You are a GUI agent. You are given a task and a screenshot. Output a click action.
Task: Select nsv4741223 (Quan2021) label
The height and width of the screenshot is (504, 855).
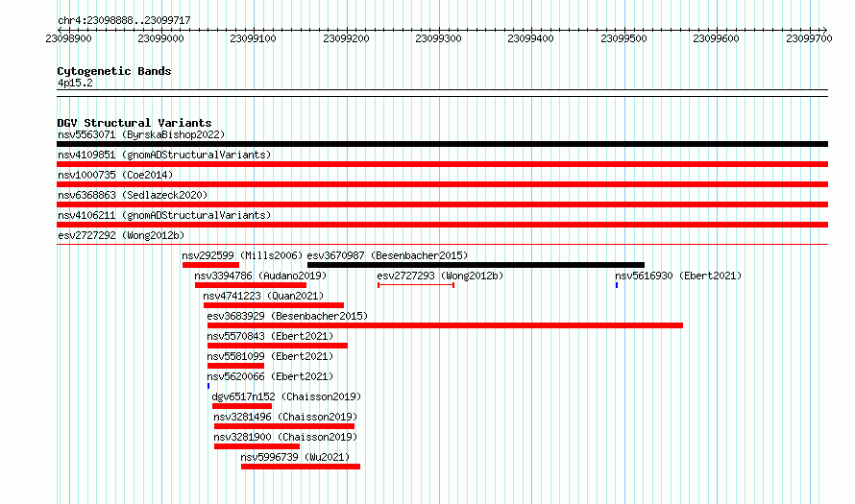(263, 296)
